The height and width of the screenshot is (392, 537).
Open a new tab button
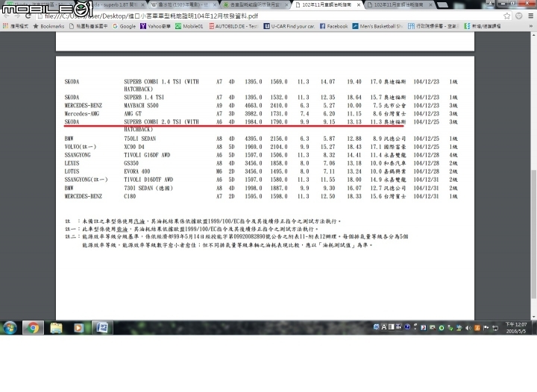[443, 4]
